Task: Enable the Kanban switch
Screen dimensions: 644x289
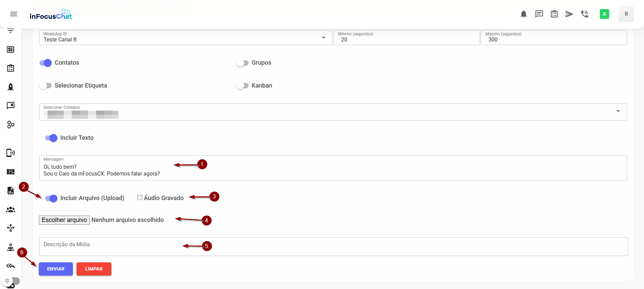Action: [x=243, y=86]
